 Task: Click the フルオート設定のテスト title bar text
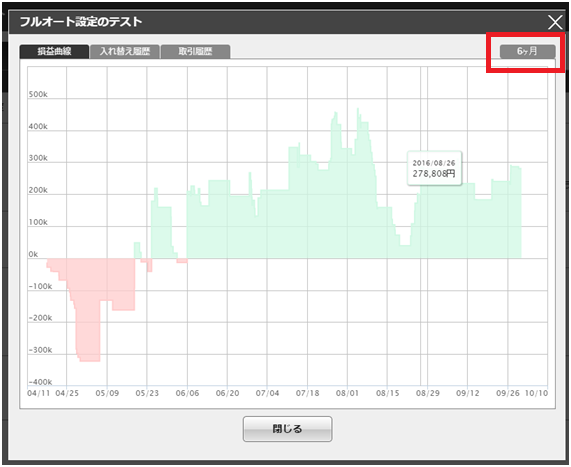81,22
